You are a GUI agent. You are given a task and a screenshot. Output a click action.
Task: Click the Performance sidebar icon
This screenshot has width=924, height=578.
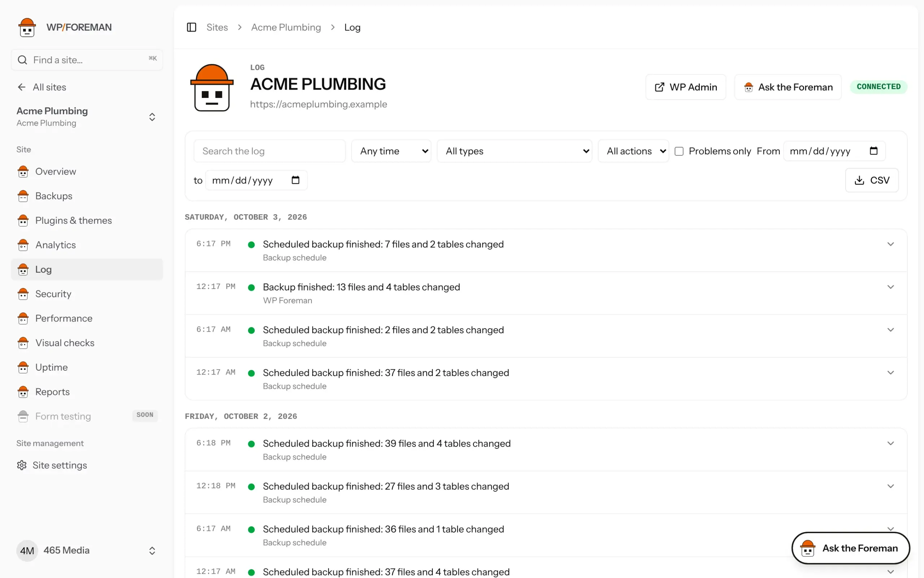click(x=23, y=318)
